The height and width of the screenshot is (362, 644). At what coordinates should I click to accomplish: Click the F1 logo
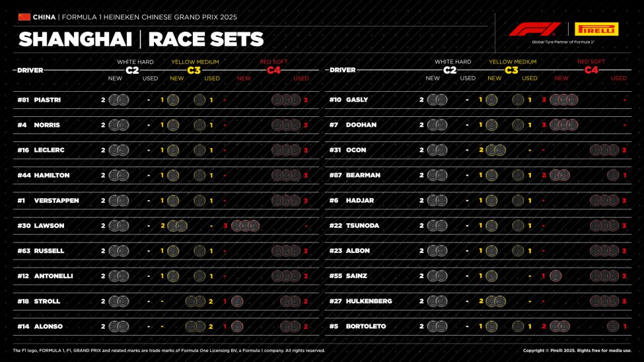pos(534,29)
